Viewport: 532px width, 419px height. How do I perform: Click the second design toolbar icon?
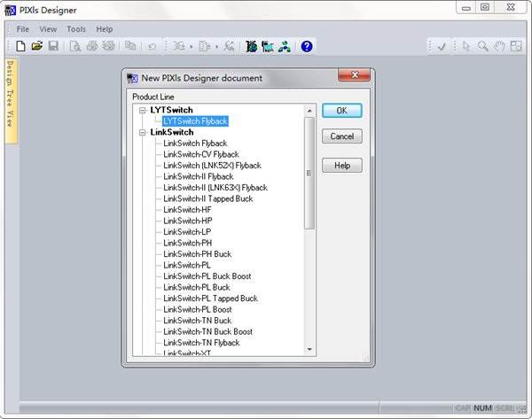click(205, 46)
